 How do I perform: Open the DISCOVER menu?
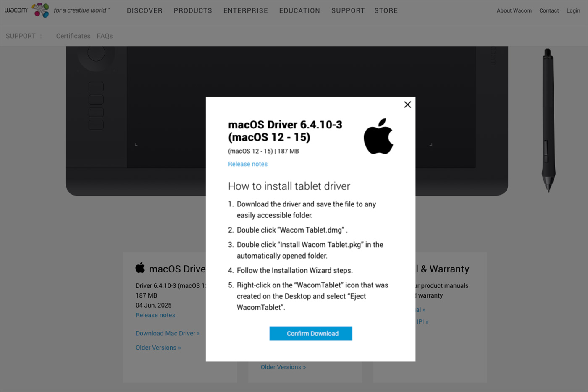coord(144,10)
